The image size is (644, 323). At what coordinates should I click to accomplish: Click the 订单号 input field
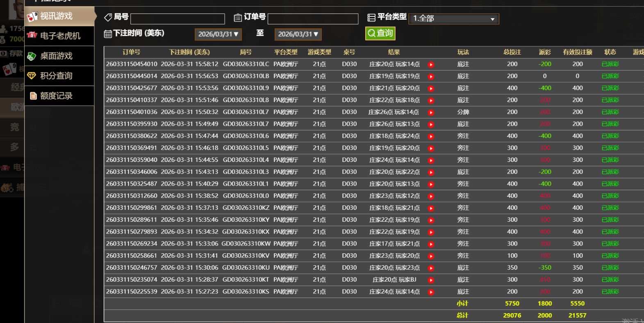pyautogui.click(x=313, y=19)
